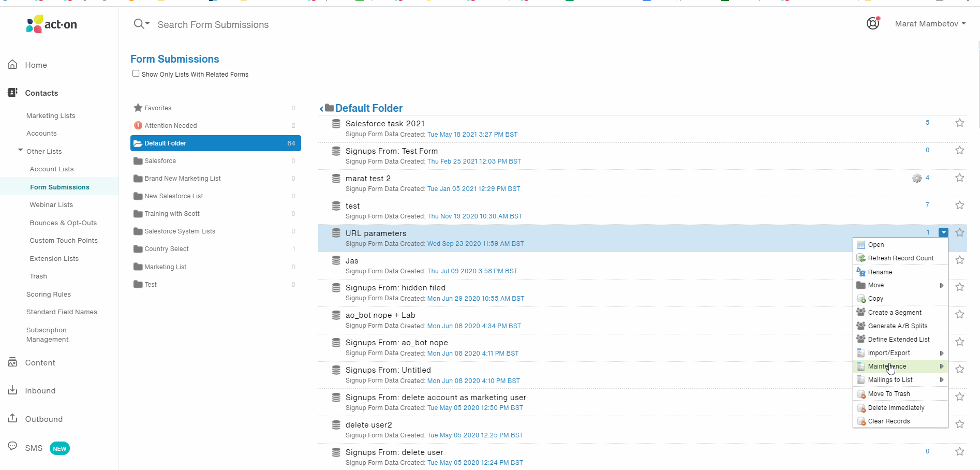This screenshot has height=470, width=980.
Task: Expand the Maintenance submenu
Action: [x=900, y=366]
